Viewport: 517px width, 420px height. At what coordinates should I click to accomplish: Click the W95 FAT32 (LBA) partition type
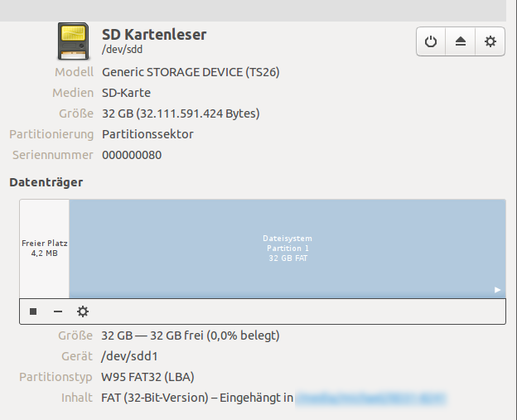coord(148,377)
